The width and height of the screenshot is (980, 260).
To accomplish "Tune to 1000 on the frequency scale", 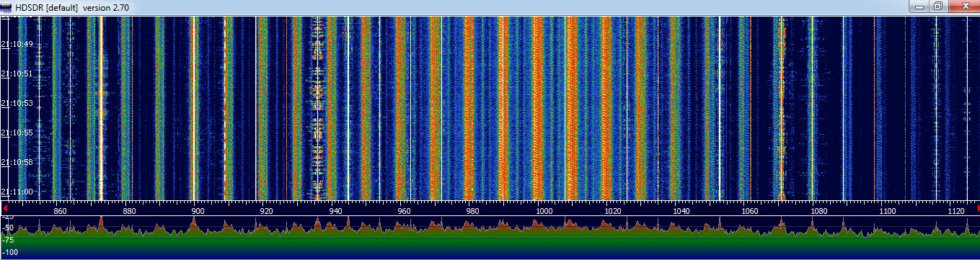I will pos(544,212).
